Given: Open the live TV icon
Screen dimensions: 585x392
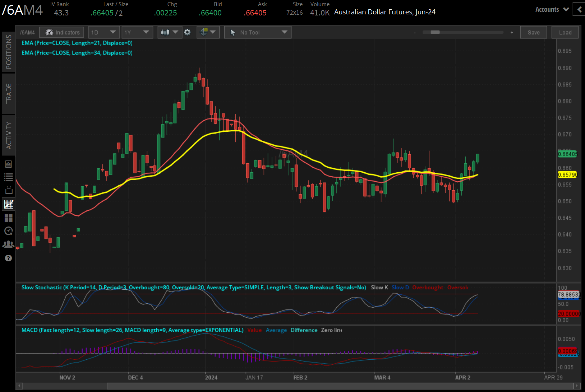Looking at the screenshot, I should click(9, 190).
